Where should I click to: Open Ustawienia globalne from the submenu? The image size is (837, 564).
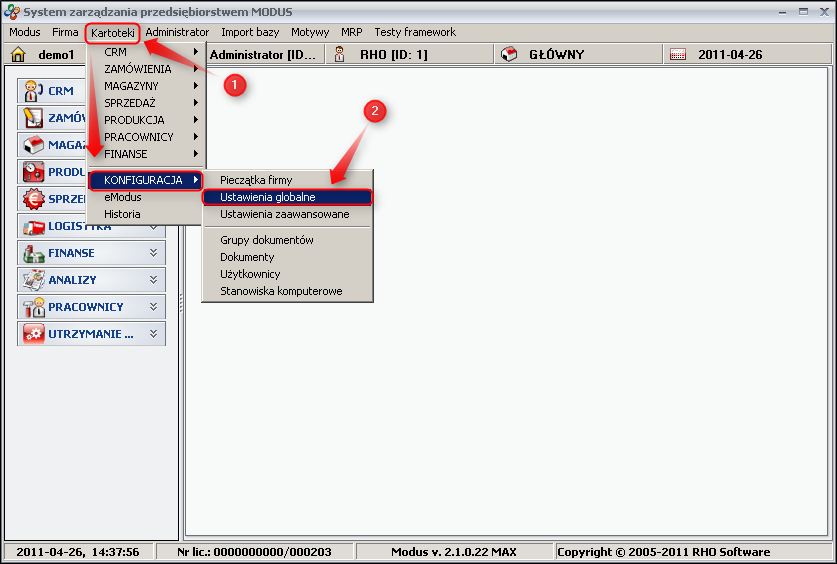287,197
